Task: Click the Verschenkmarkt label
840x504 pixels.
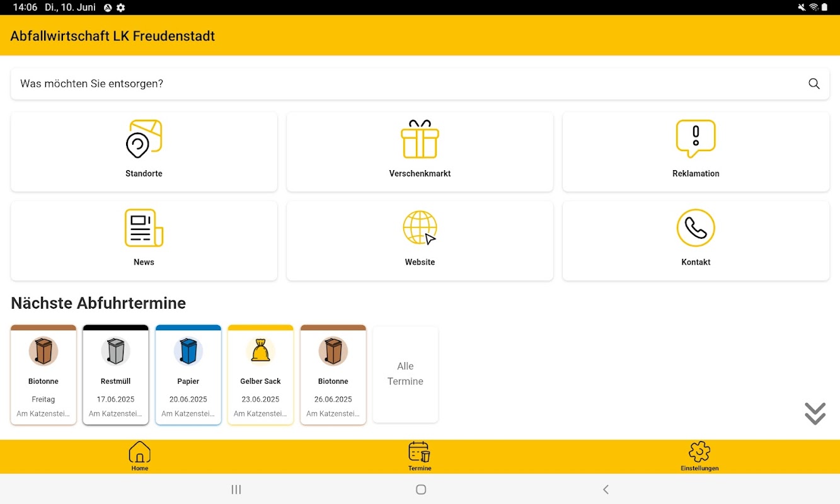Action: tap(420, 173)
